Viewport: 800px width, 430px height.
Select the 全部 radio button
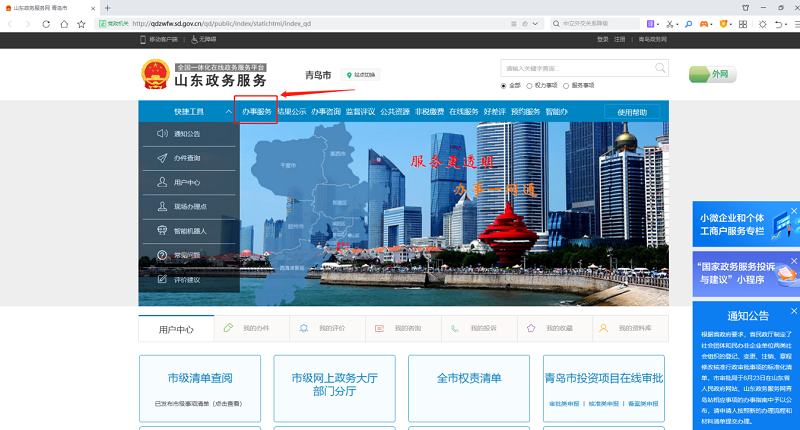coord(504,86)
